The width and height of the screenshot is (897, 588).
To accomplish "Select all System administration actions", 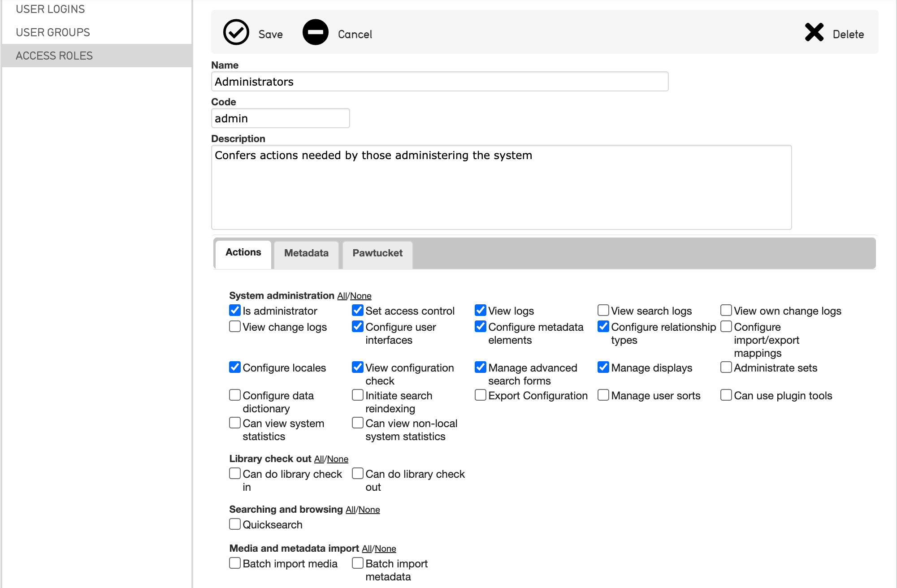I will pos(342,296).
